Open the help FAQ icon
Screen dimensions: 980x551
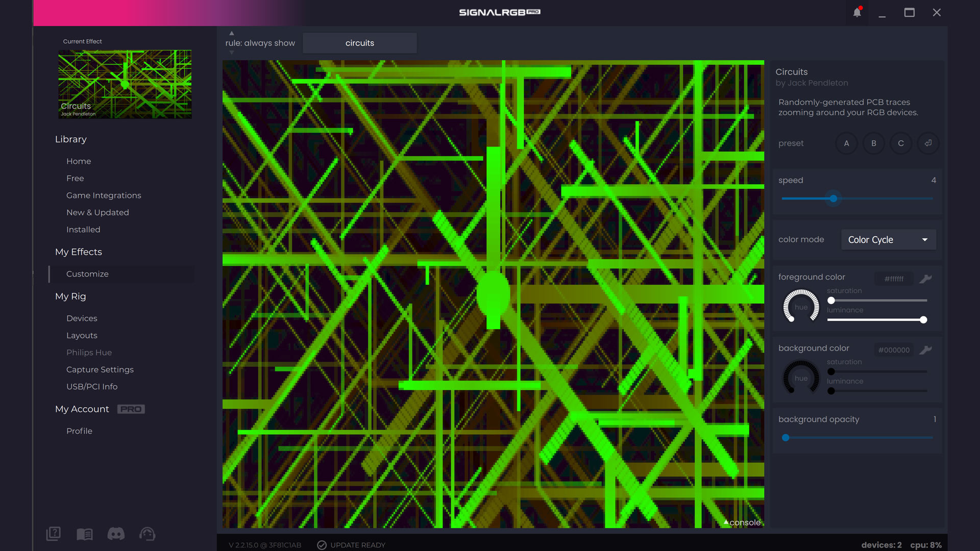click(54, 534)
